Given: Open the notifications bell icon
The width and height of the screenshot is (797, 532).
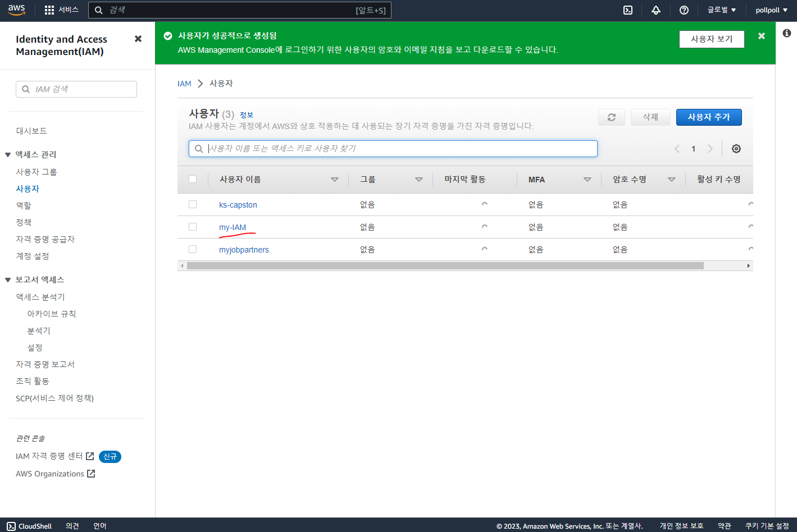Looking at the screenshot, I should pos(656,10).
